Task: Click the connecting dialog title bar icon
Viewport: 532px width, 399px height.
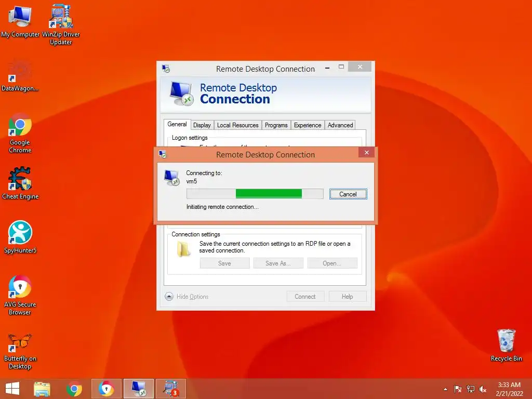Action: pyautogui.click(x=163, y=154)
